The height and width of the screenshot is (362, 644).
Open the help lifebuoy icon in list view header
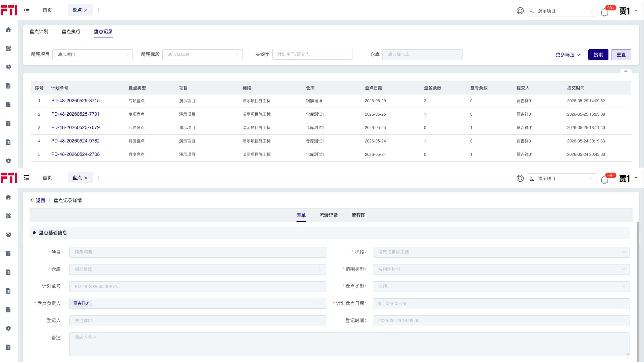coord(520,11)
